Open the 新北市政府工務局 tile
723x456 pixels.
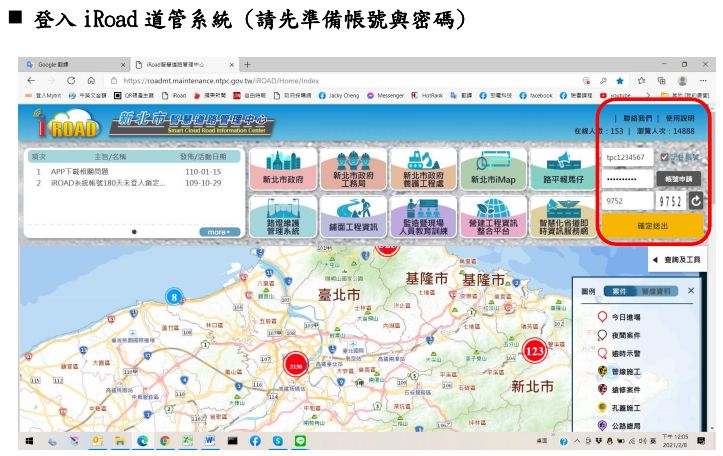click(x=353, y=169)
